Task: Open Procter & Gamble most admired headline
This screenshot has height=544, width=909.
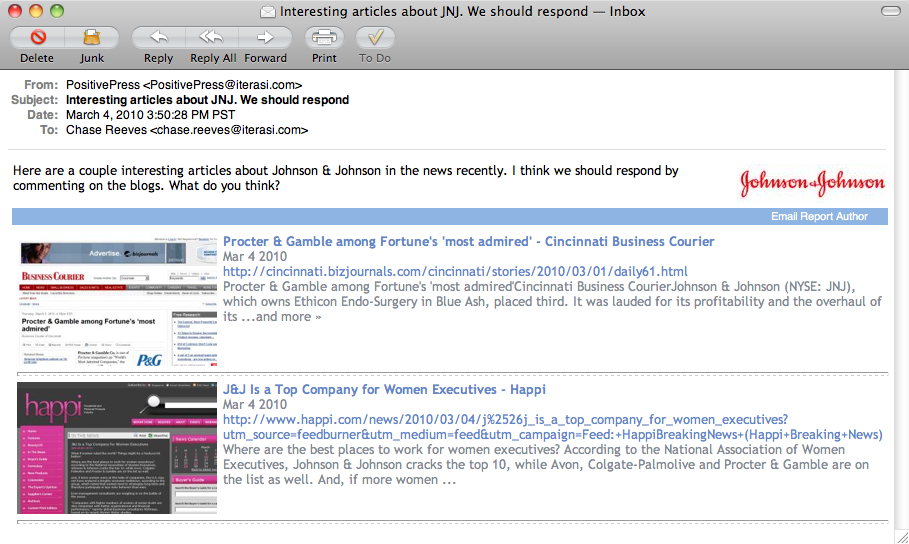Action: (468, 241)
